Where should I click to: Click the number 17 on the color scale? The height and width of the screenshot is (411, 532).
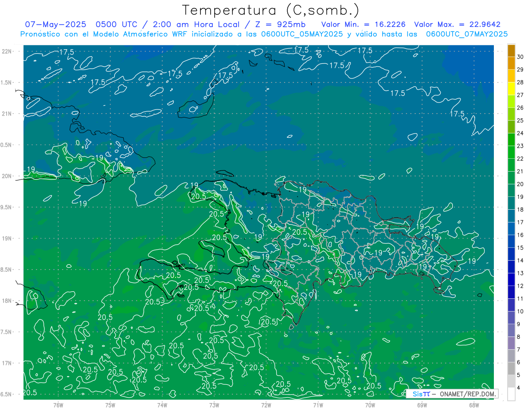pyautogui.click(x=521, y=222)
